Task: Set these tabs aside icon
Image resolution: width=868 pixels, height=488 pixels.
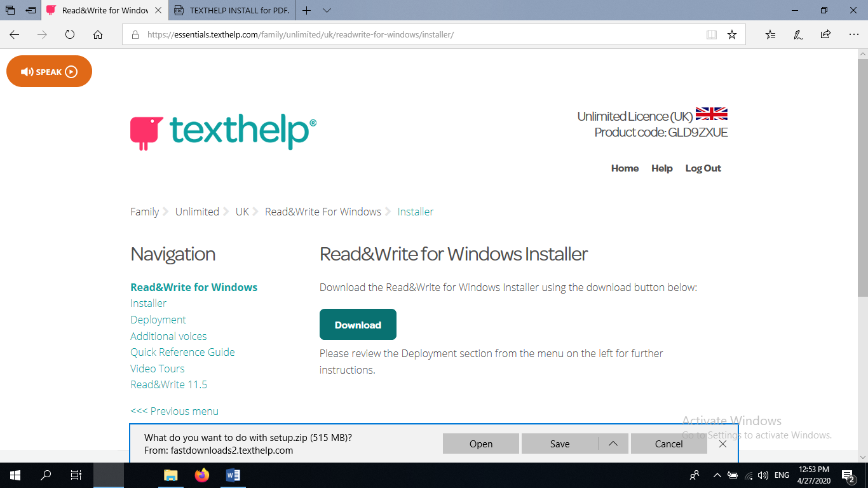Action: pyautogui.click(x=31, y=10)
